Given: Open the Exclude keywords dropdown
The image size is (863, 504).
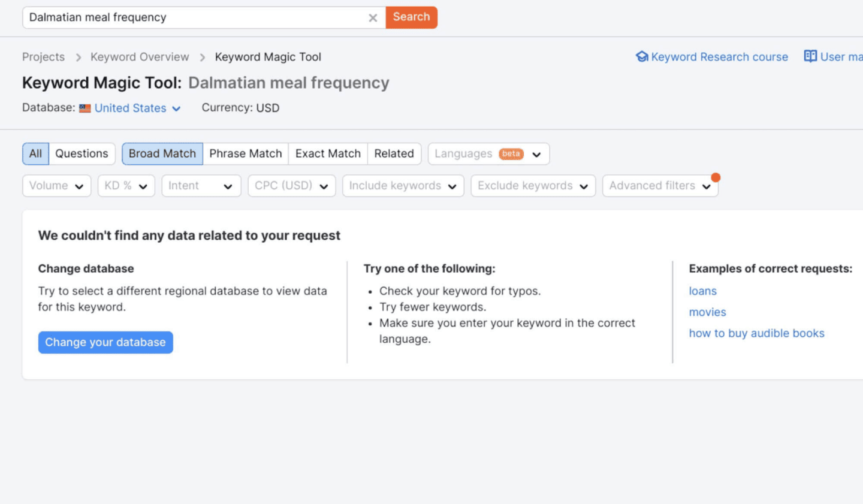Looking at the screenshot, I should (x=532, y=186).
